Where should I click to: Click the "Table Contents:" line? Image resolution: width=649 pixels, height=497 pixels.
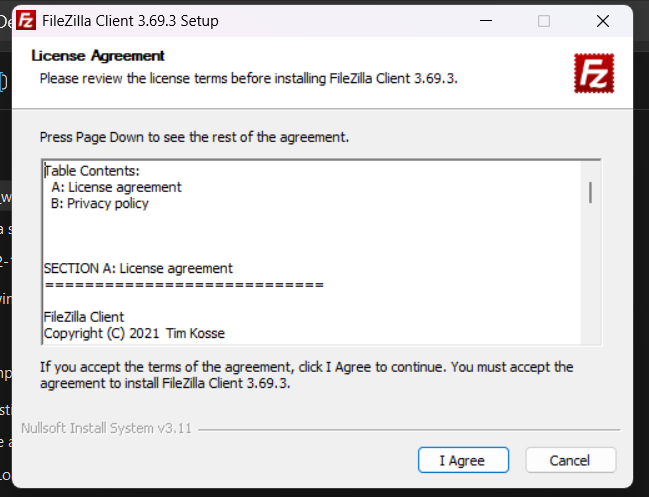point(92,171)
